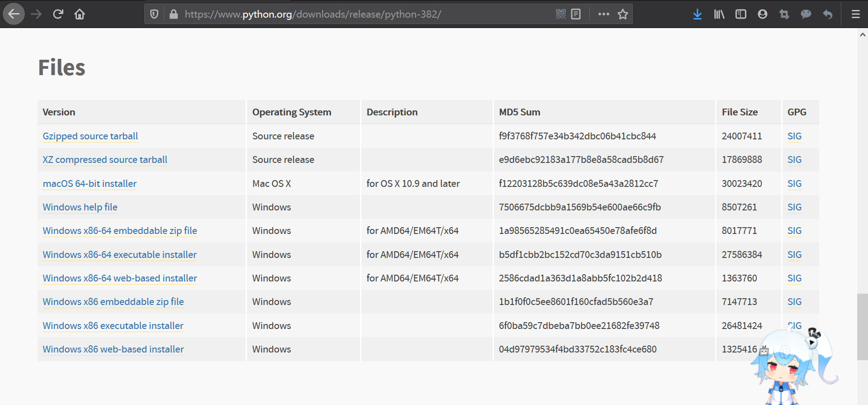868x405 pixels.
Task: Download Windows x86-64 executable installer
Action: 119,255
